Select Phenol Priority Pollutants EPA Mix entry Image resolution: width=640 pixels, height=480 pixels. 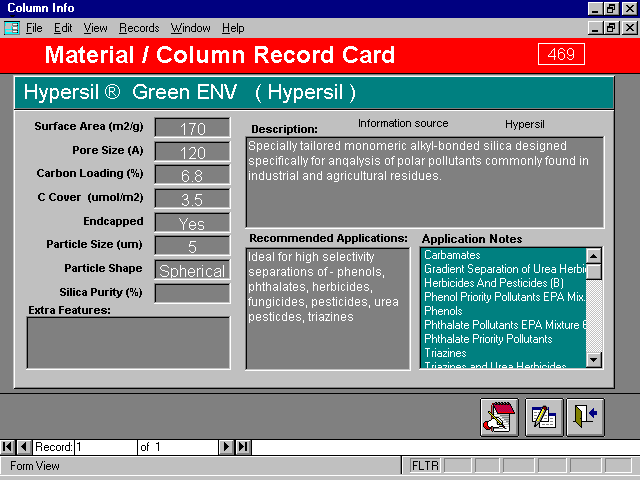504,297
